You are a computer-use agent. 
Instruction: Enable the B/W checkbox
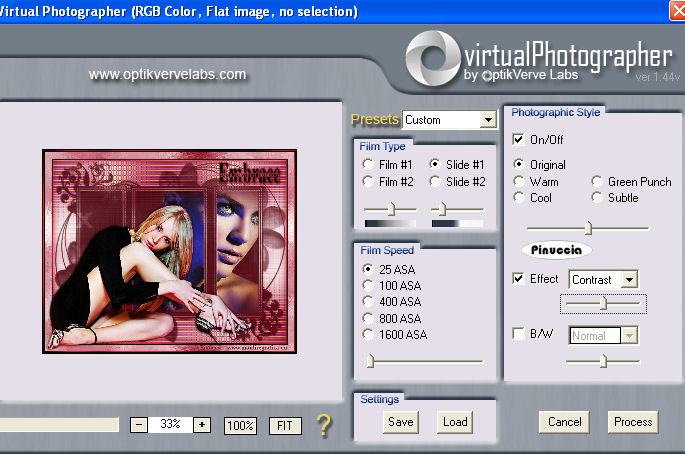tap(518, 334)
